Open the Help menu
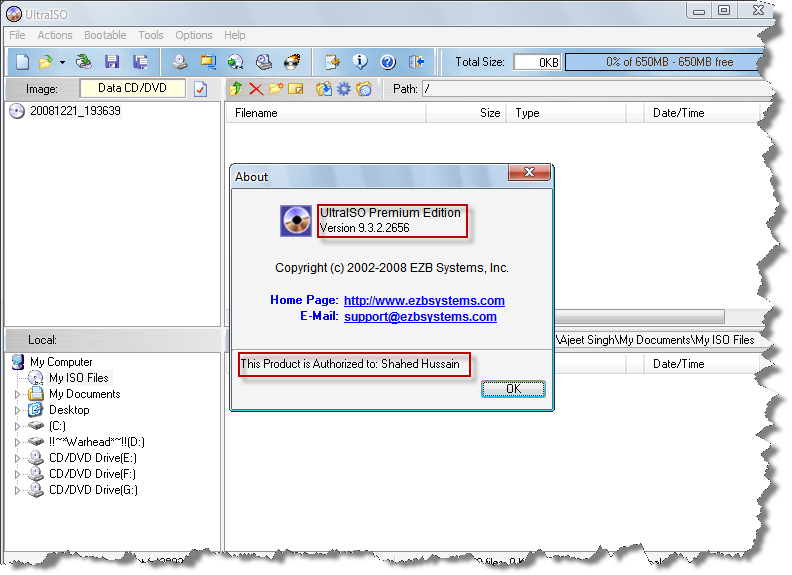Viewport: 792px width, 575px height. [234, 35]
